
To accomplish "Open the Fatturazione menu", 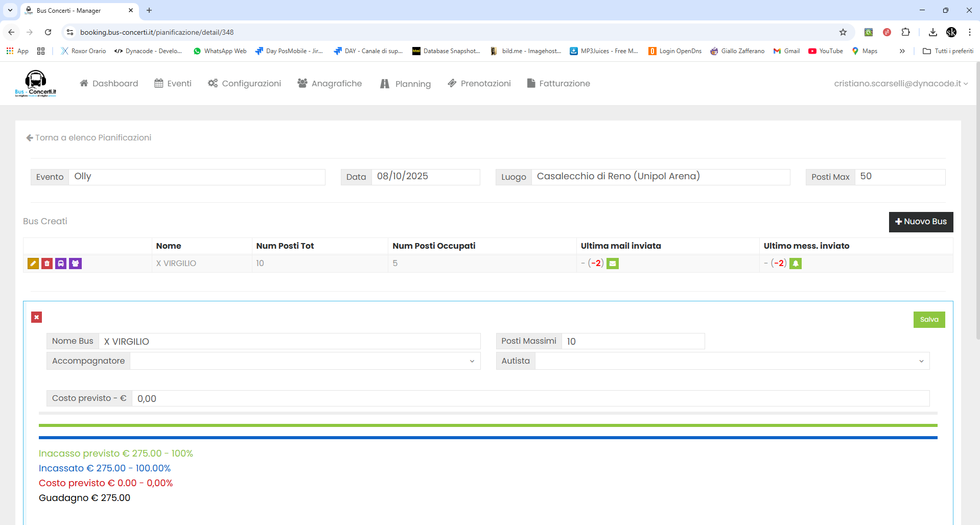I will pos(558,83).
